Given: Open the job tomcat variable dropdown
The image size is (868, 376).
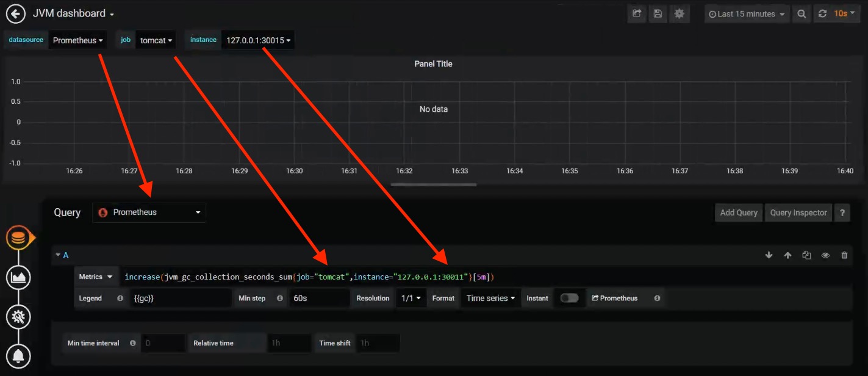Looking at the screenshot, I should pos(156,40).
